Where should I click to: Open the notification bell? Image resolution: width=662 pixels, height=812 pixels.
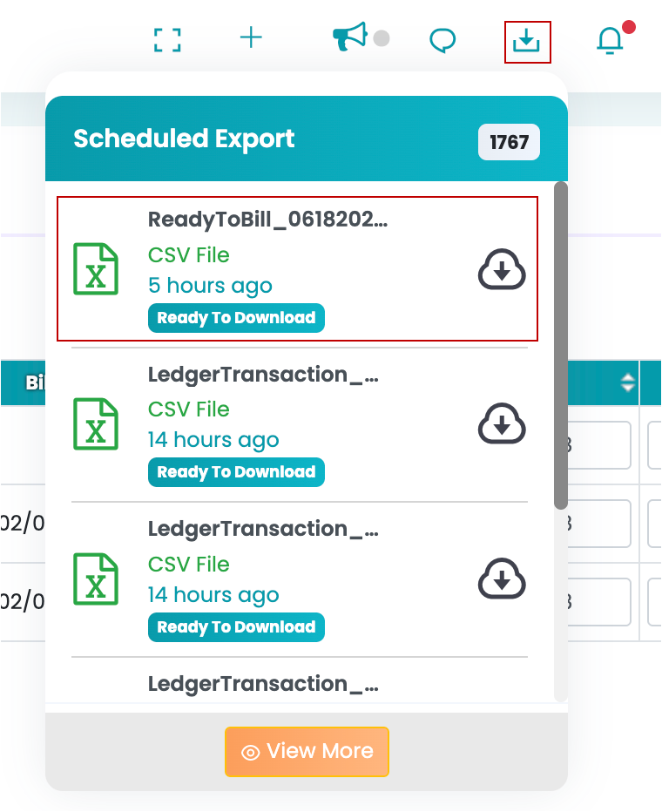coord(610,40)
